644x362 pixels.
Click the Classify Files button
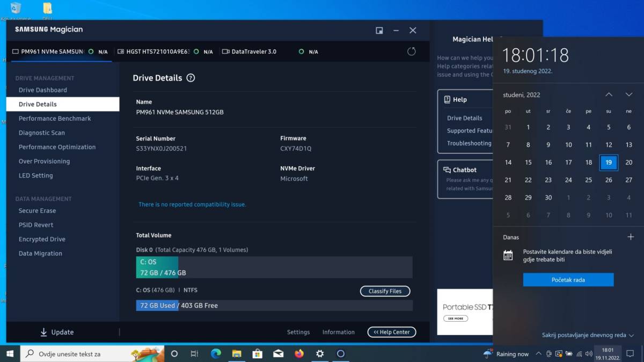(385, 291)
